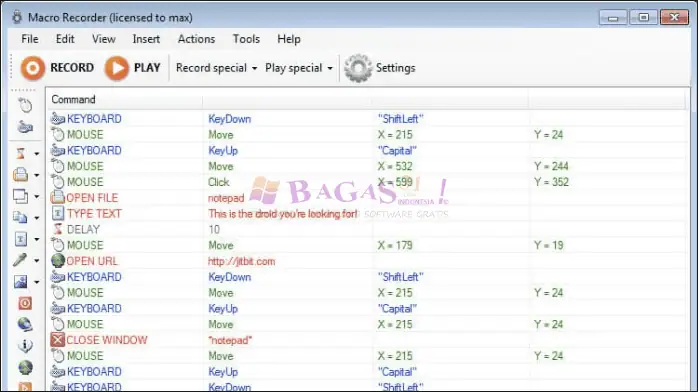Click the info message icon in the sidebar
698x392 pixels.
25,346
